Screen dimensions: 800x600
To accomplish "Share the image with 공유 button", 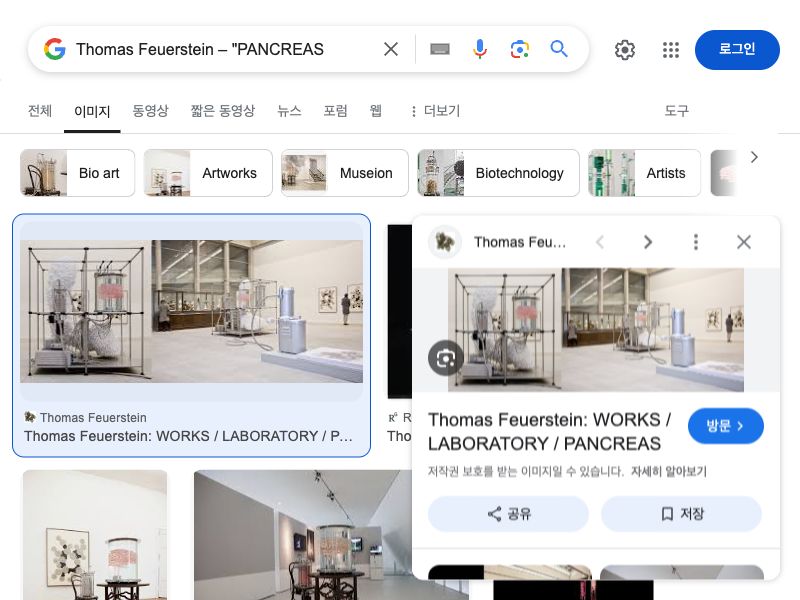I will (508, 514).
